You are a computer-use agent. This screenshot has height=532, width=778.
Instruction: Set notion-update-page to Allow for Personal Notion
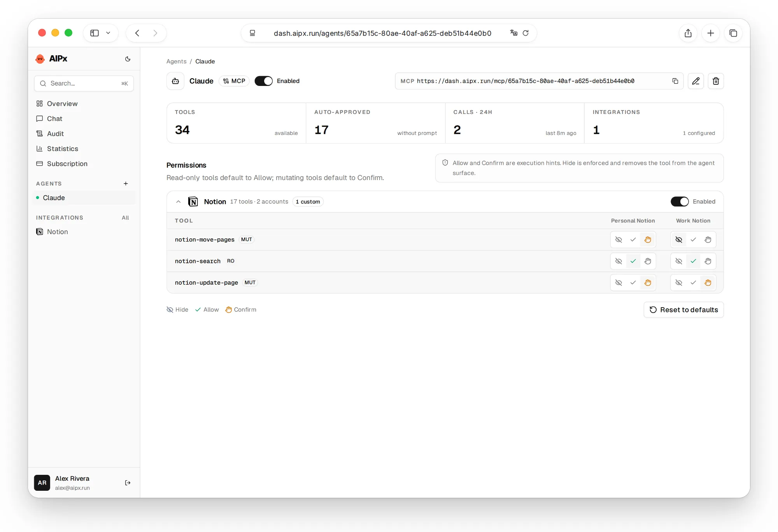point(633,283)
